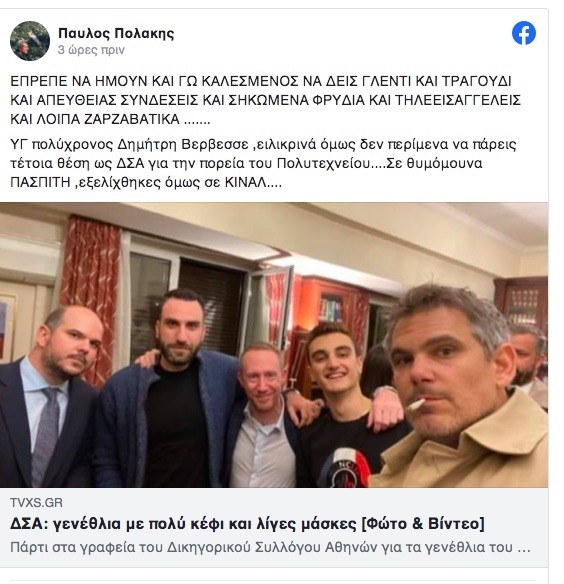Click the 'ΥΓ πολύχρονος Δημήτρη' postscript paragraph
564x584 pixels.
pos(263,163)
